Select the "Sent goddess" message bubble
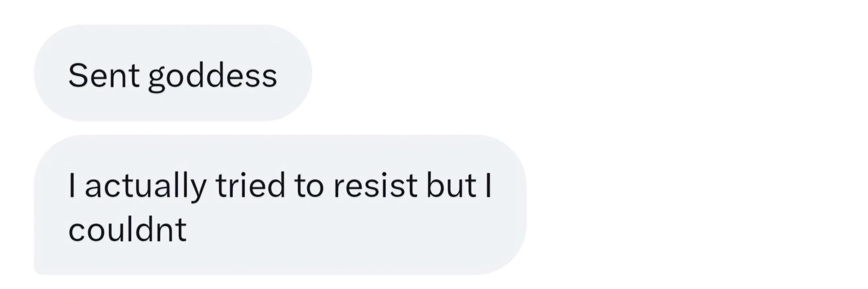 click(x=172, y=73)
